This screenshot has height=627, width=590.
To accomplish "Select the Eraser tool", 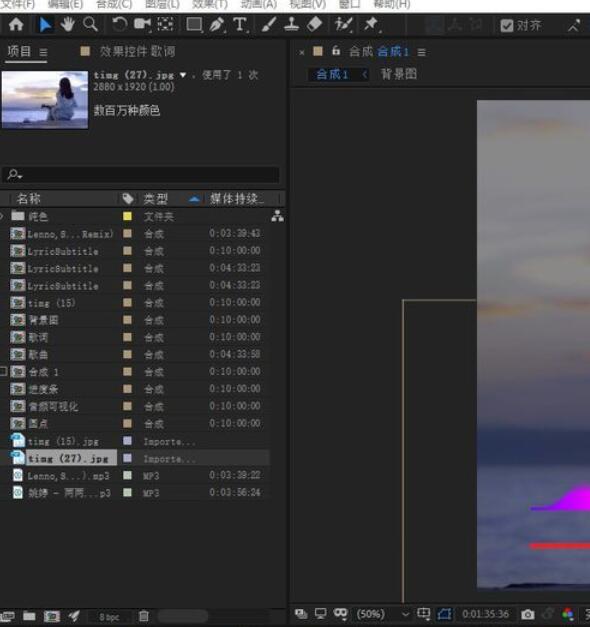I will (314, 25).
